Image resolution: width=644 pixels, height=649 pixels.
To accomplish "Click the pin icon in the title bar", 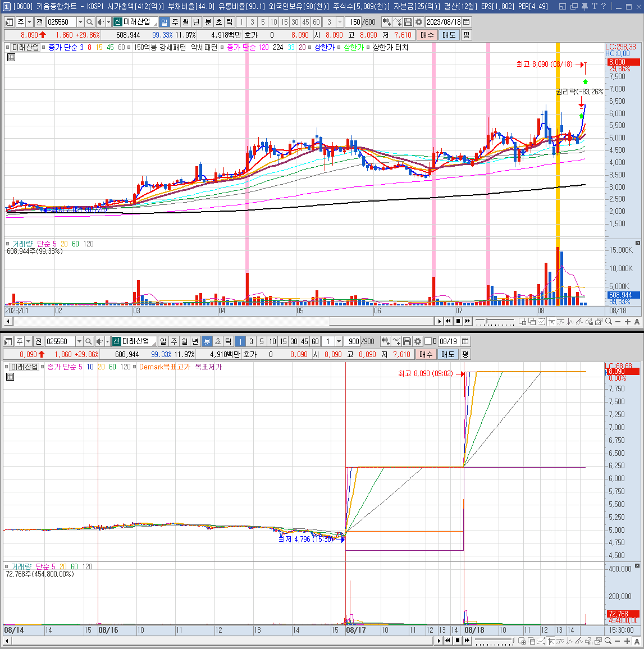I will pos(585,6).
